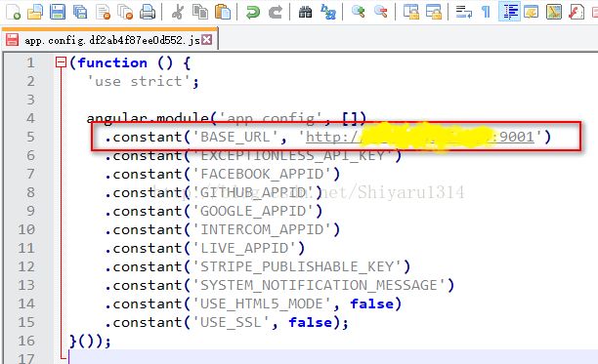Click the 'BASE_URL' string
This screenshot has height=364, width=598.
235,137
